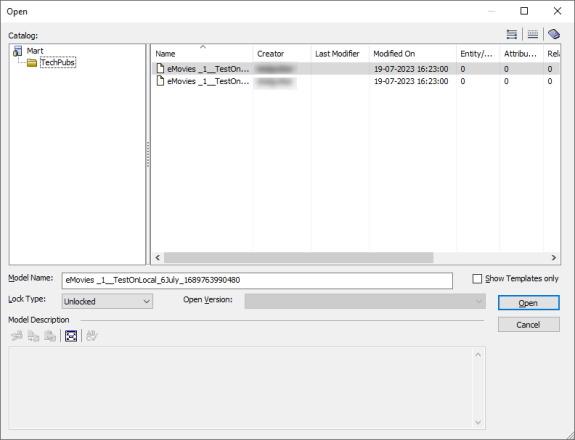This screenshot has height=440, width=575.
Task: Expand the Lock Type dropdown
Action: click(x=107, y=301)
